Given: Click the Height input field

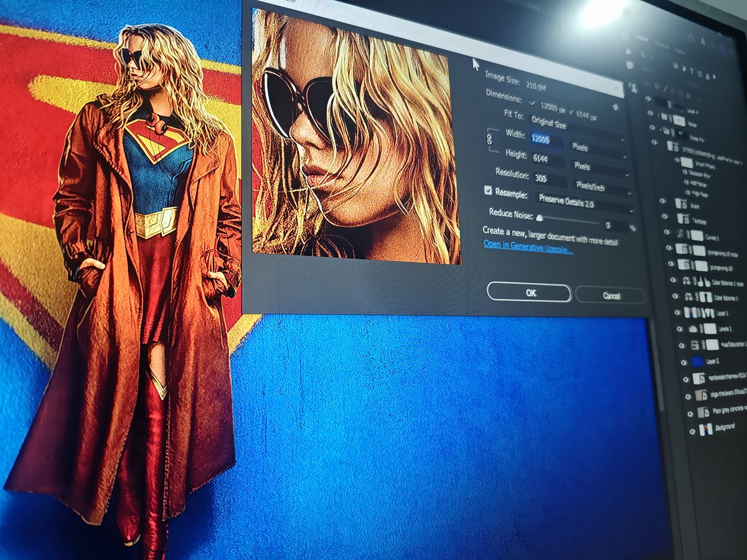Looking at the screenshot, I should 548,161.
